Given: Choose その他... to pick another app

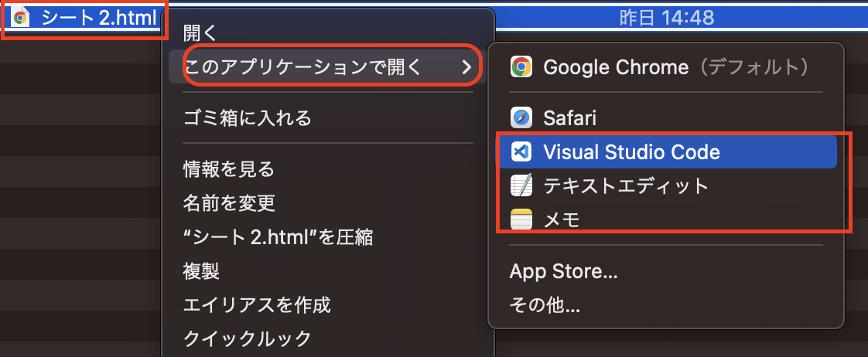Looking at the screenshot, I should pos(545,304).
